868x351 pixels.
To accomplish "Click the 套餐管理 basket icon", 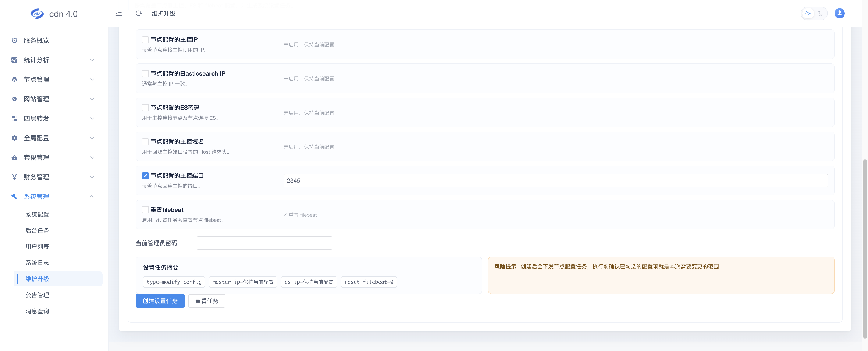I will 14,158.
